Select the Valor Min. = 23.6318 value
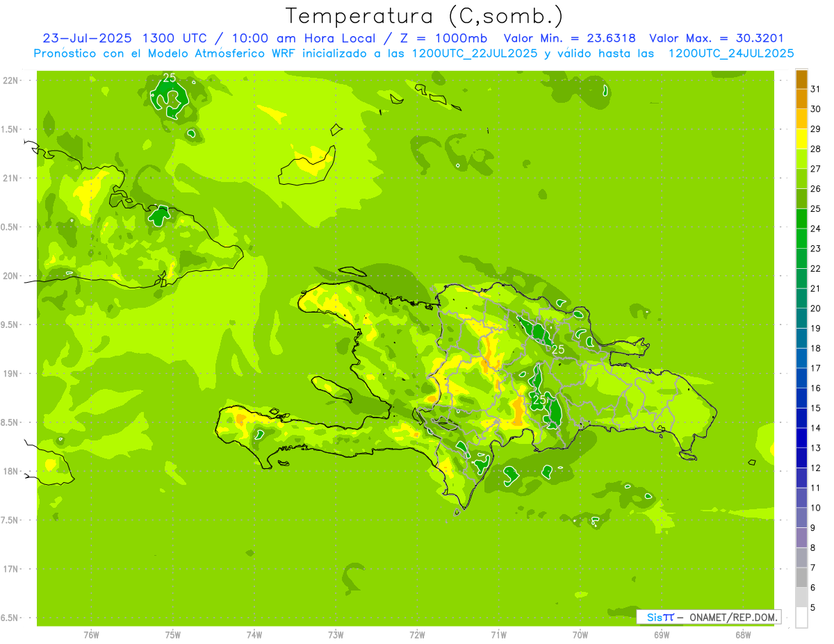This screenshot has height=644, width=834. click(570, 38)
